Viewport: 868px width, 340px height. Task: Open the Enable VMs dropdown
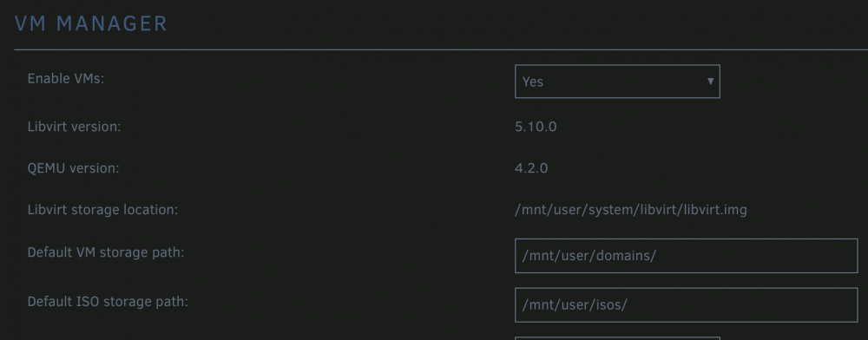tap(617, 82)
